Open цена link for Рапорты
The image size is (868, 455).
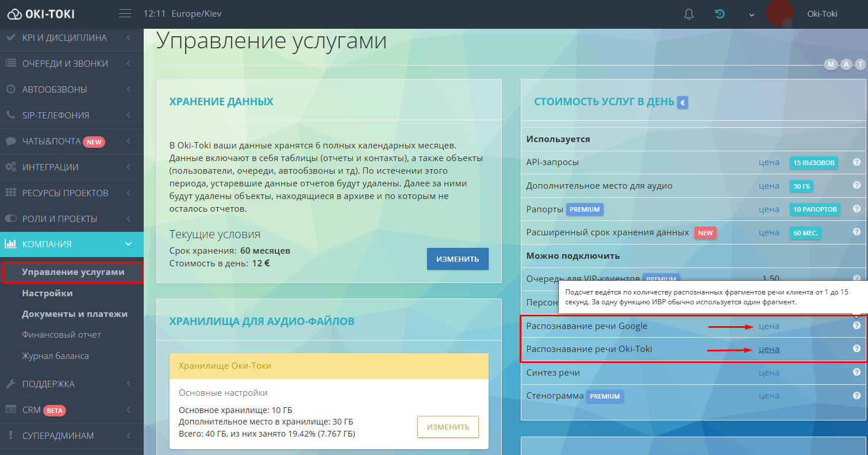tap(769, 209)
